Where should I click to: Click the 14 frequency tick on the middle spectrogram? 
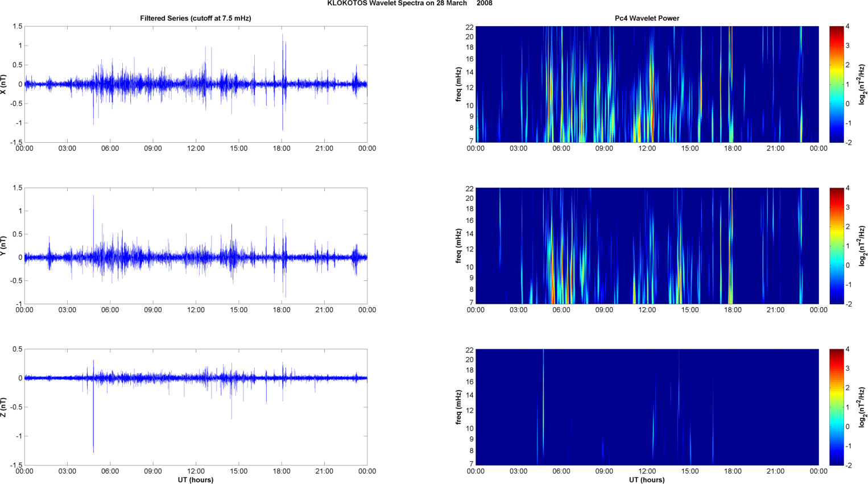(469, 234)
